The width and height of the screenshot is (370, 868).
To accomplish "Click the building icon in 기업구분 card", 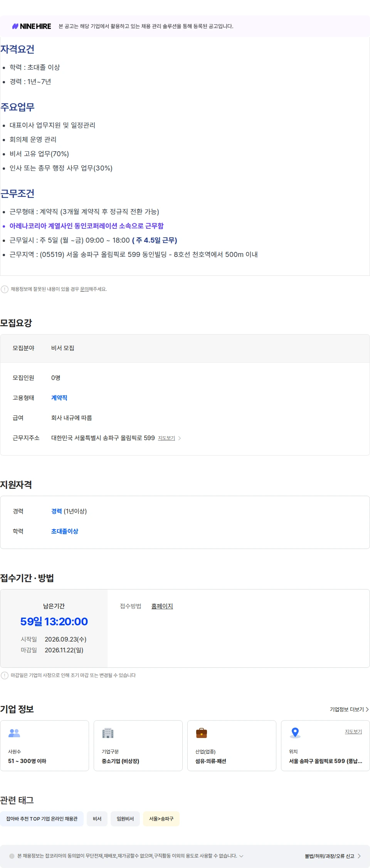I will [x=108, y=733].
